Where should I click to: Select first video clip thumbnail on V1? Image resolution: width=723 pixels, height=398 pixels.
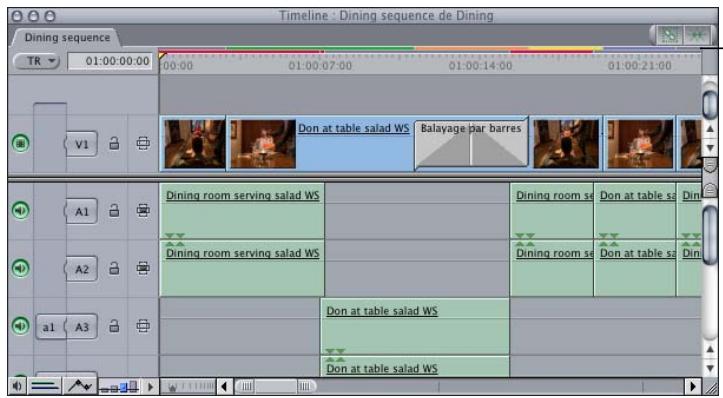(195, 143)
